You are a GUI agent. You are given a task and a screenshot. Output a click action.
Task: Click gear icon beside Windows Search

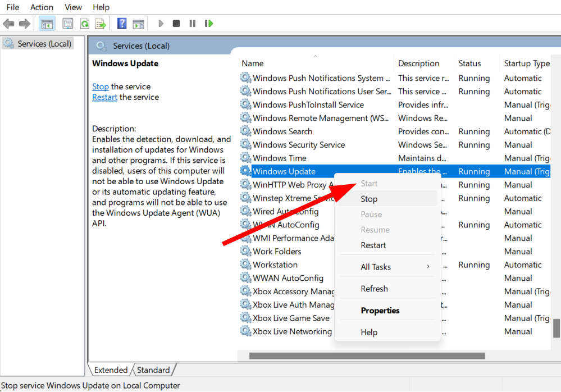point(245,131)
